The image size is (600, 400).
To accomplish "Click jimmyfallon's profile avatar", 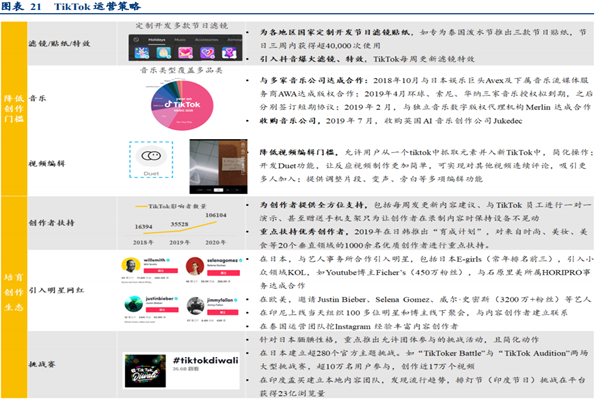I will pyautogui.click(x=196, y=306).
